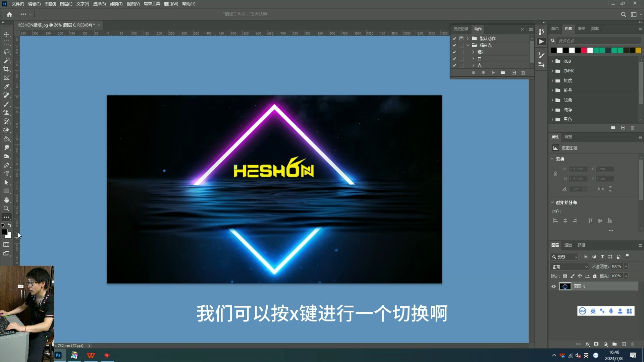The image size is (644, 362).
Task: Toggle visibility of 白 layer
Action: pos(455,58)
